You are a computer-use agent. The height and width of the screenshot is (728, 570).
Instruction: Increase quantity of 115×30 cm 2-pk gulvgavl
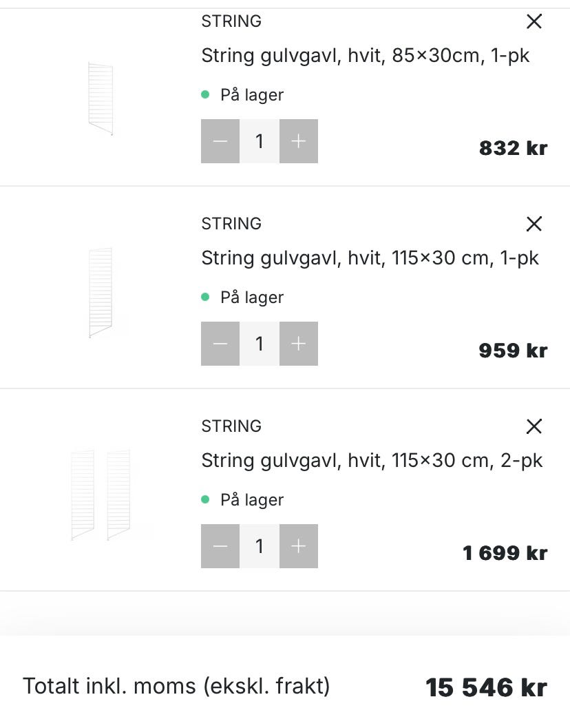(x=298, y=546)
